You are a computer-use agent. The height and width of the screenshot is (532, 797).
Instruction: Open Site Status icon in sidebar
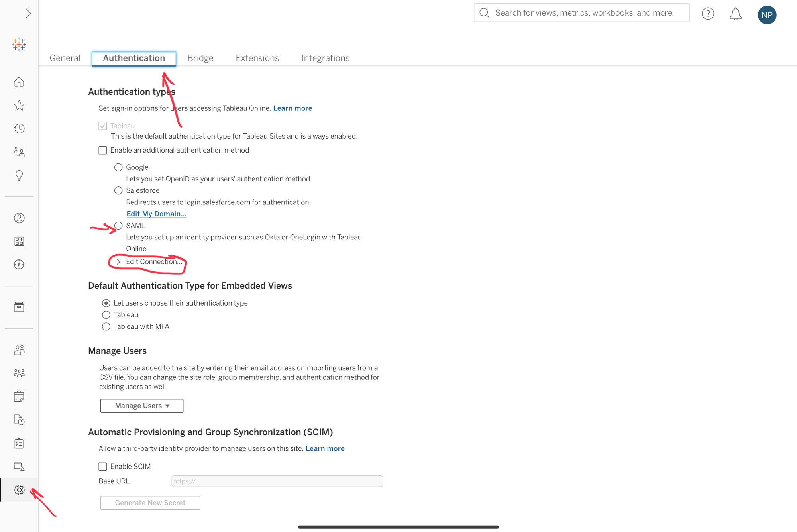[19, 466]
